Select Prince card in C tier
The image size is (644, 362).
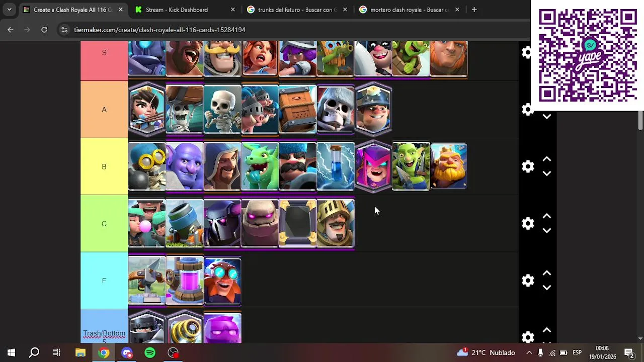click(x=336, y=224)
